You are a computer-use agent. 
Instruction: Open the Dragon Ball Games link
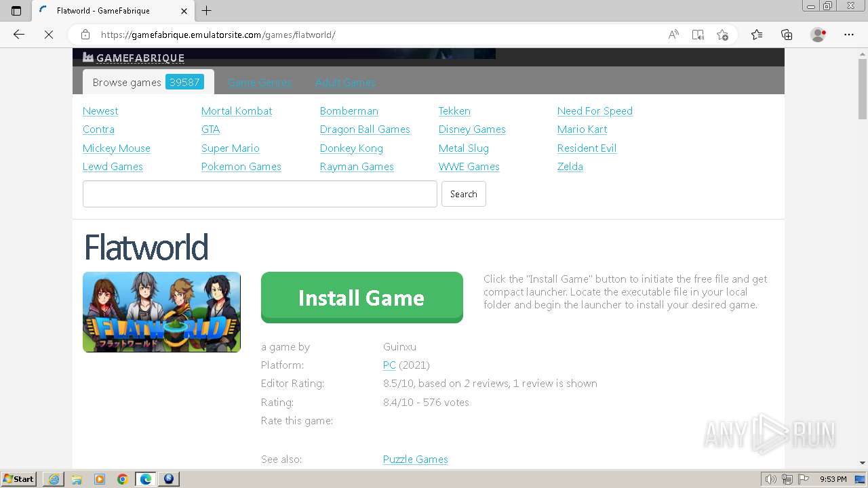pos(365,129)
